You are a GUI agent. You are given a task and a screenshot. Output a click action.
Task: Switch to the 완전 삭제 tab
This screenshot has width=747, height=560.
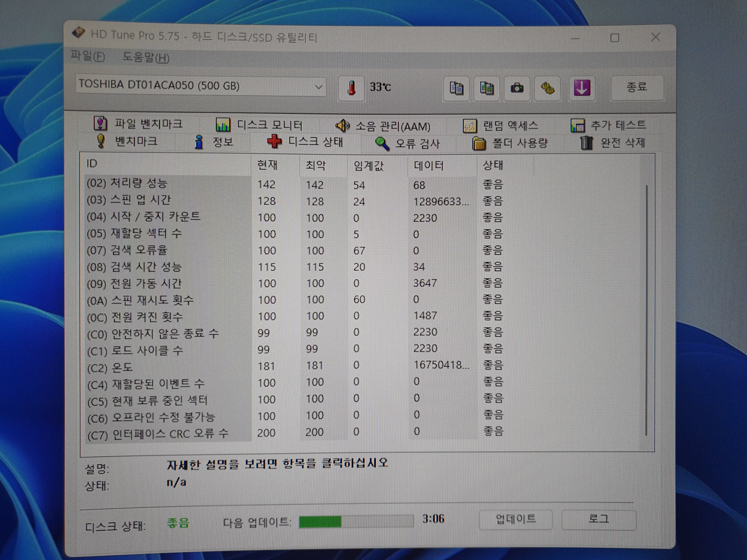click(x=613, y=142)
